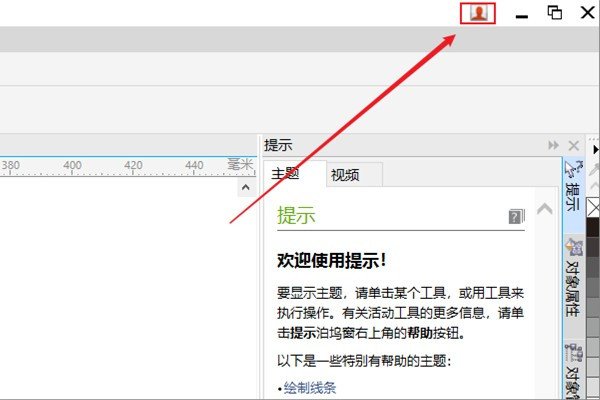This screenshot has width=600, height=400.
Task: Restore down the application window
Action: (x=554, y=13)
